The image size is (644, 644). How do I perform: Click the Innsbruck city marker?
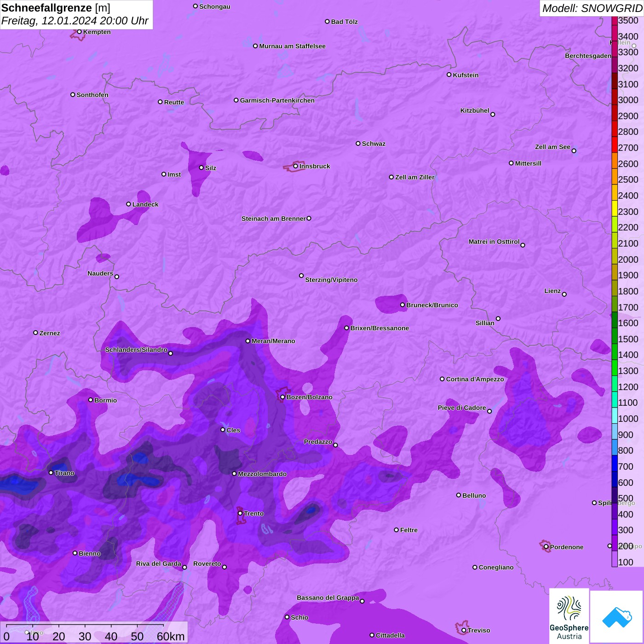tap(295, 166)
